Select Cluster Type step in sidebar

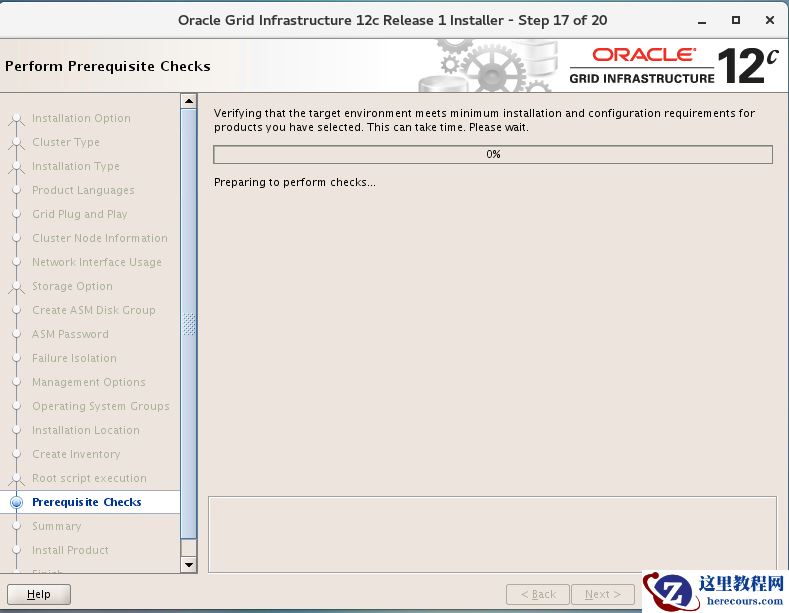click(x=66, y=142)
